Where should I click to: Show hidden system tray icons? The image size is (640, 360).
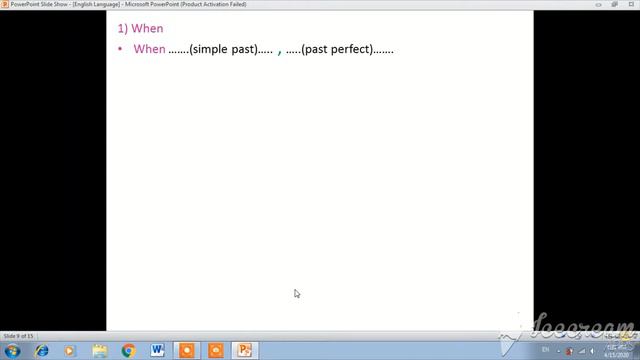click(x=558, y=351)
